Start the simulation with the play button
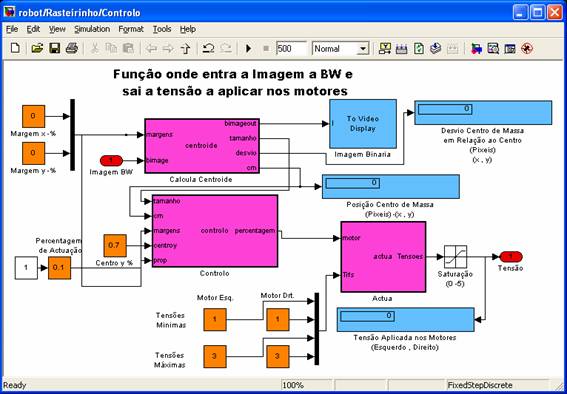The width and height of the screenshot is (567, 394). coord(248,48)
